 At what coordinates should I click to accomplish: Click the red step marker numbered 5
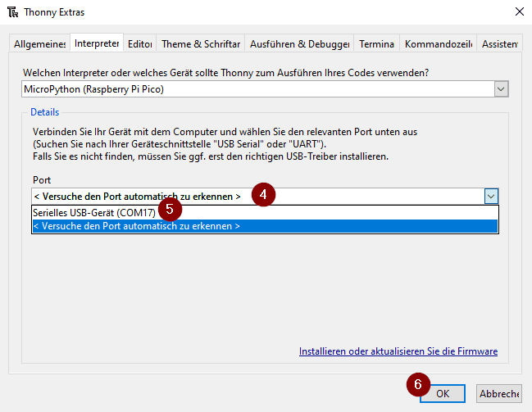tap(170, 209)
